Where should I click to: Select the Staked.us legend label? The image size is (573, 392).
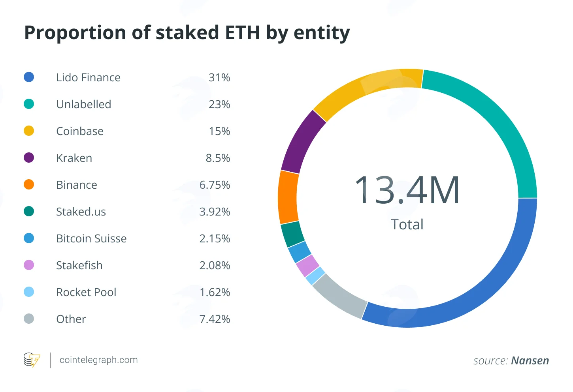point(81,212)
